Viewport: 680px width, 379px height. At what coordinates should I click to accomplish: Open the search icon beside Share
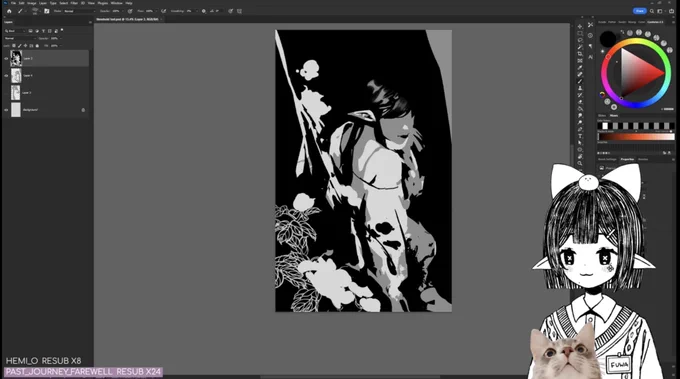point(652,11)
